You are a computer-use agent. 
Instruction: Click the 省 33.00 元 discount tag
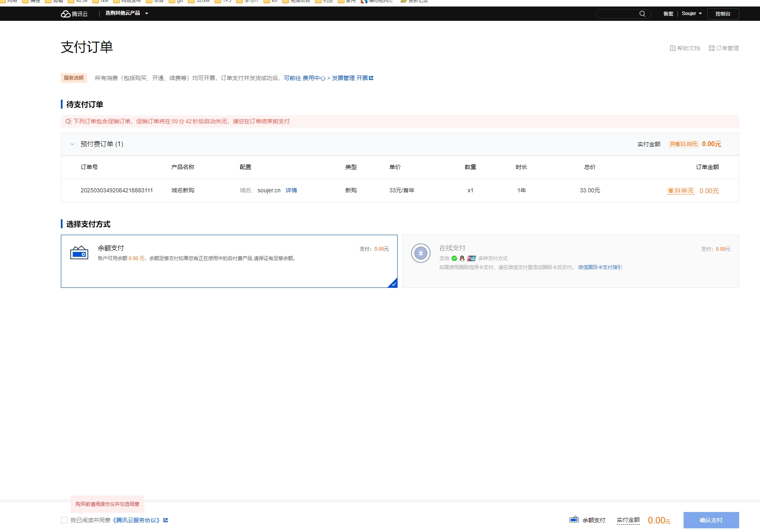(681, 191)
